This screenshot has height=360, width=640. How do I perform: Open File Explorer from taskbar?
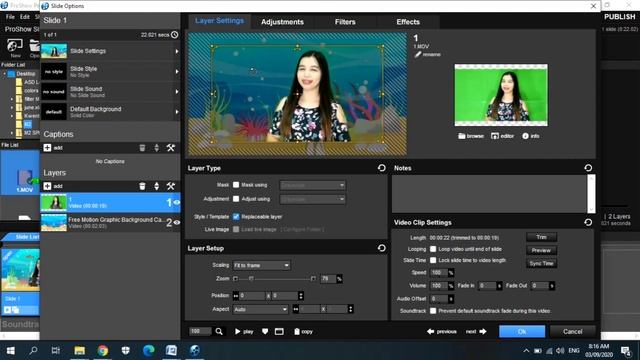tap(80, 350)
